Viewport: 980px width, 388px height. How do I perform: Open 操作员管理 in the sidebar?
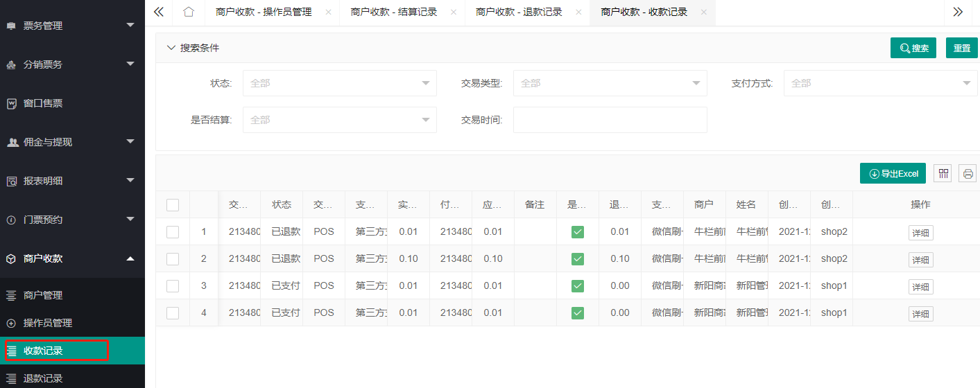pyautogui.click(x=48, y=323)
